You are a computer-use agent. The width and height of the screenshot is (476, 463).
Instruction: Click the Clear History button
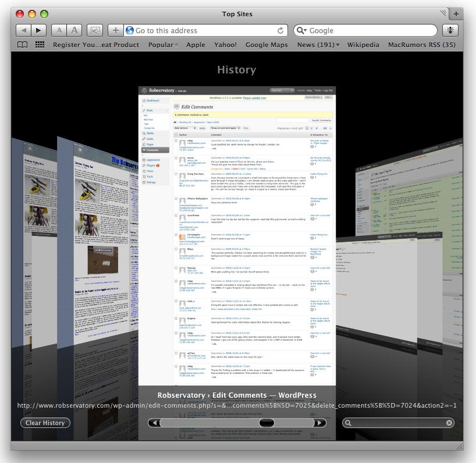click(45, 423)
